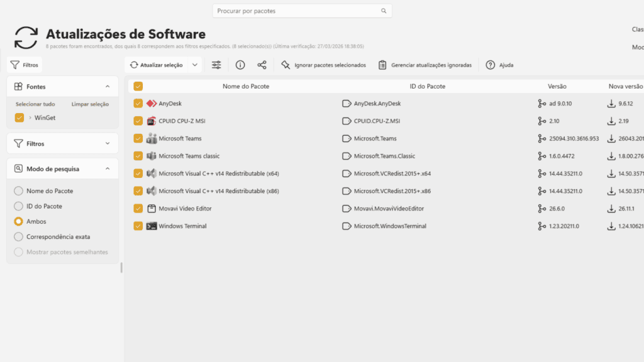Select the ID do Pacote radio button
The width and height of the screenshot is (644, 362).
[18, 206]
